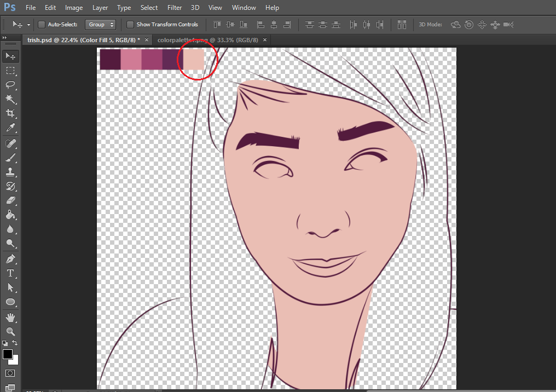Expand the collapsed tools panel double-arrow
The image size is (556, 392).
[x=5, y=38]
